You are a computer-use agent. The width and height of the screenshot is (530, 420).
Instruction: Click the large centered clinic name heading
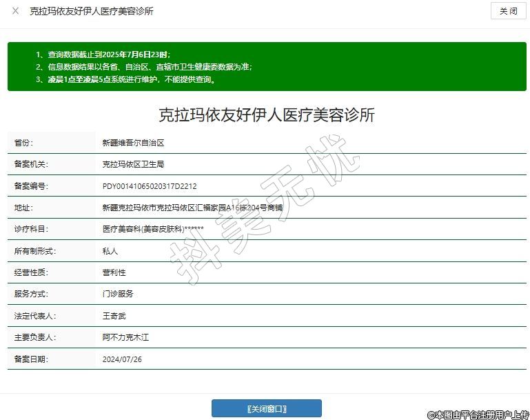(267, 114)
